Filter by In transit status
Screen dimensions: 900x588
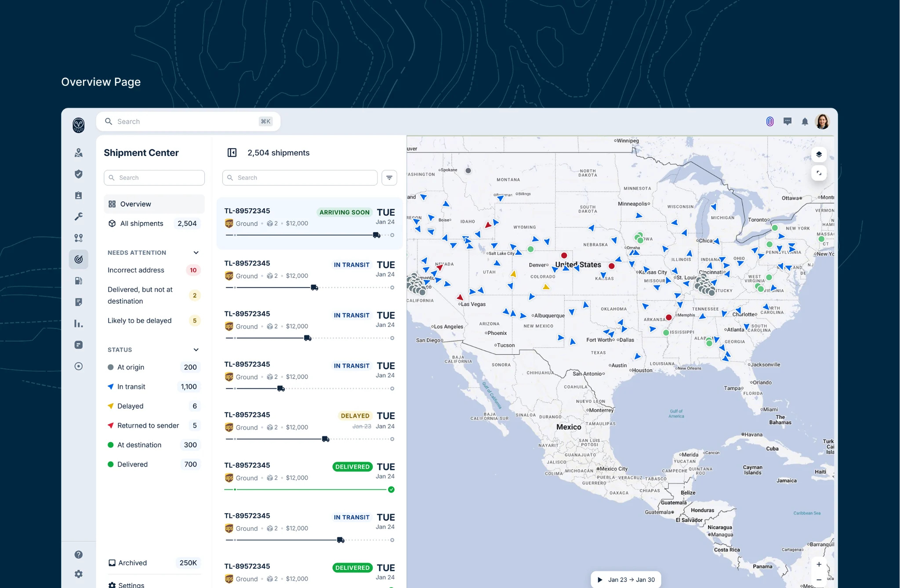(x=154, y=386)
